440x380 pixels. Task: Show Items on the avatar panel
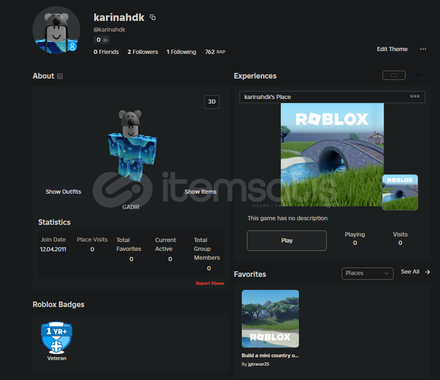coord(200,192)
